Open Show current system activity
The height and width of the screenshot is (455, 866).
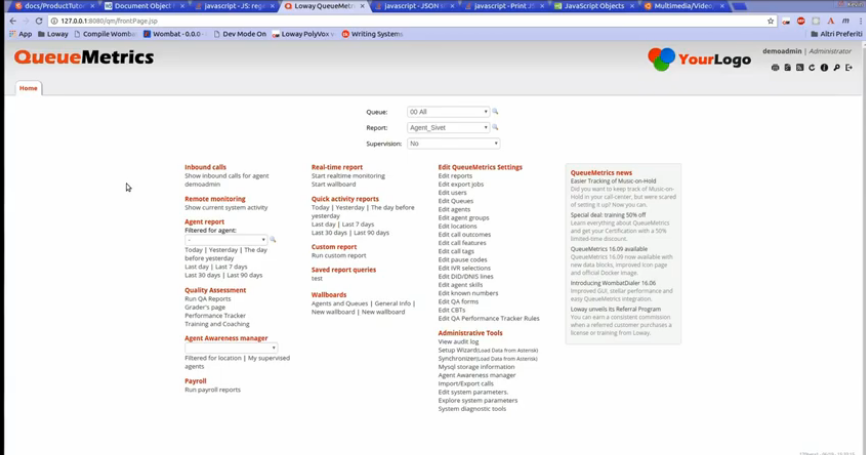(226, 208)
